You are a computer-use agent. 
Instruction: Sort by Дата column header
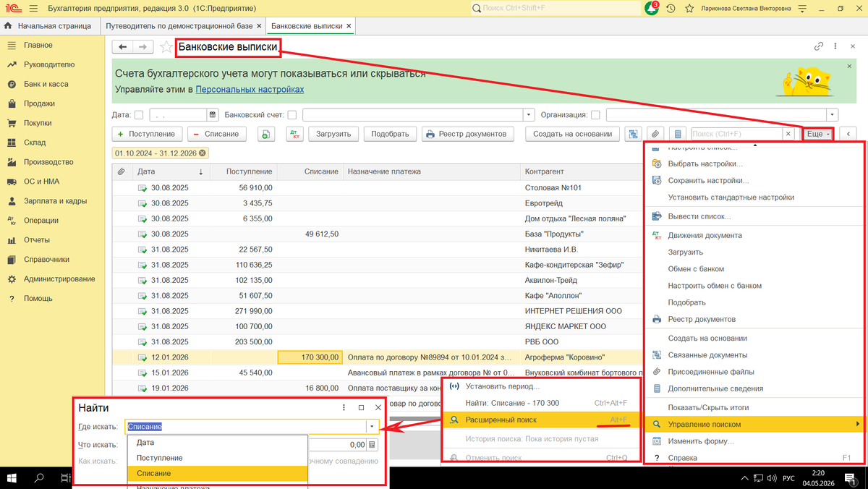click(171, 171)
